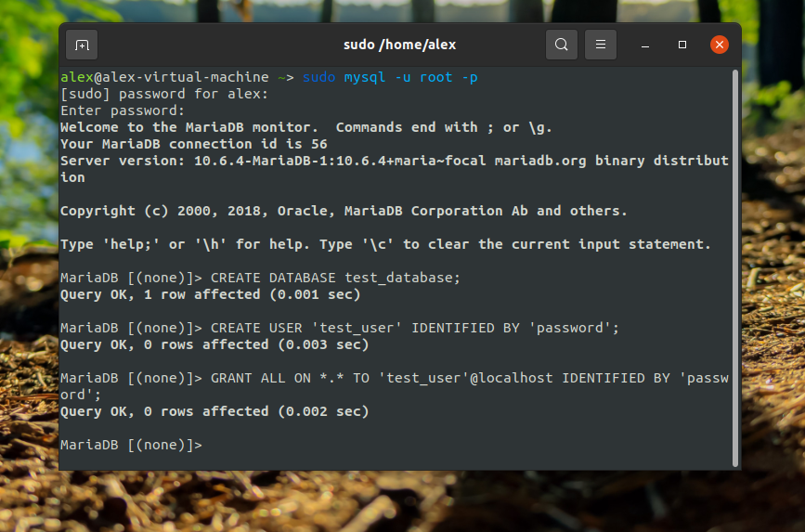Open the terminal hamburger menu
This screenshot has height=532, width=805.
[601, 45]
